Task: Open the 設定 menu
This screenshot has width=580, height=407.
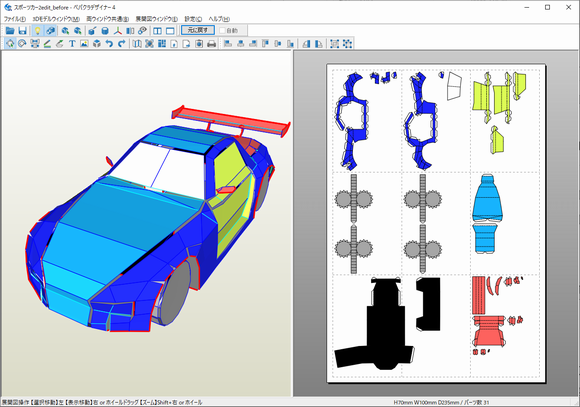Action: [x=193, y=19]
